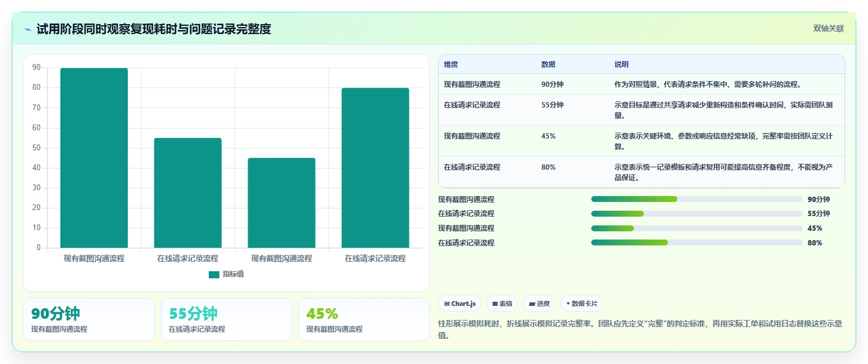
Task: Click the y-axis tick label 30
Action: pos(36,188)
